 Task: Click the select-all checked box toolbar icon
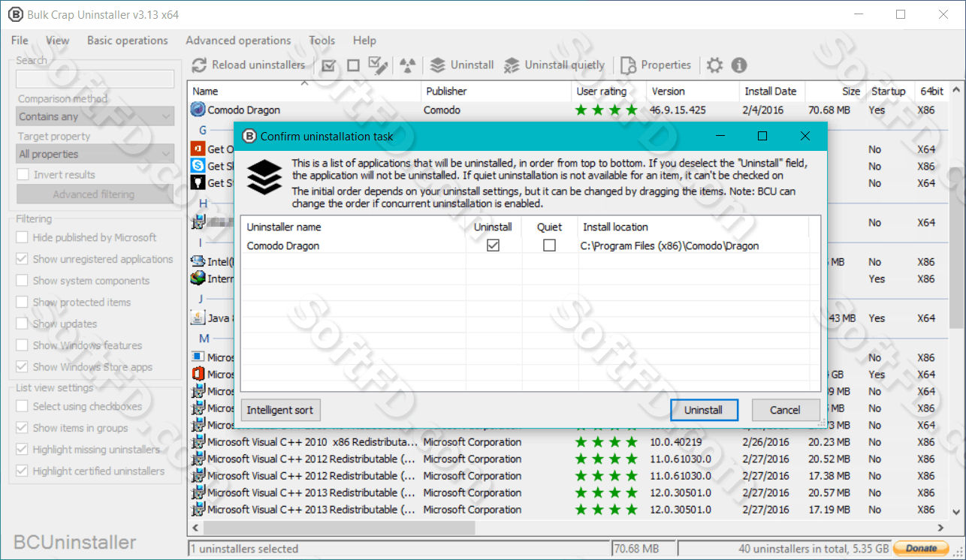[328, 65]
